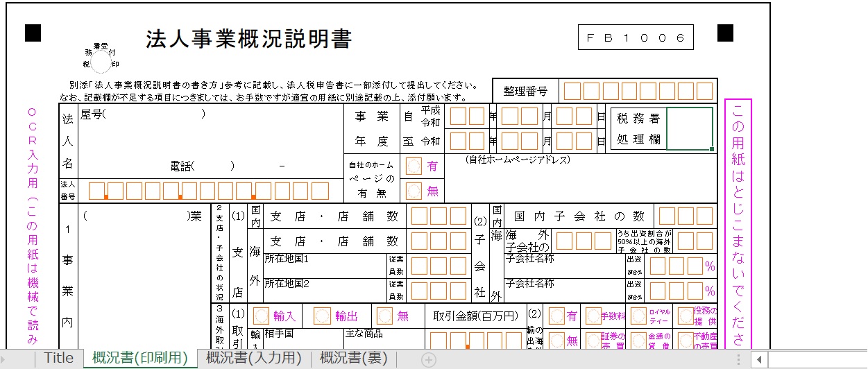
Task: Click the 自 row month first box
Action: coord(510,116)
